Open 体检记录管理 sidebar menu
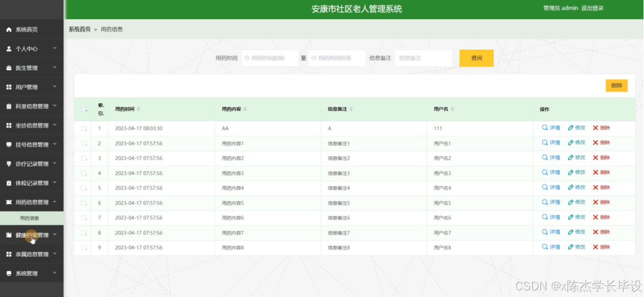The image size is (644, 297). pyautogui.click(x=31, y=183)
